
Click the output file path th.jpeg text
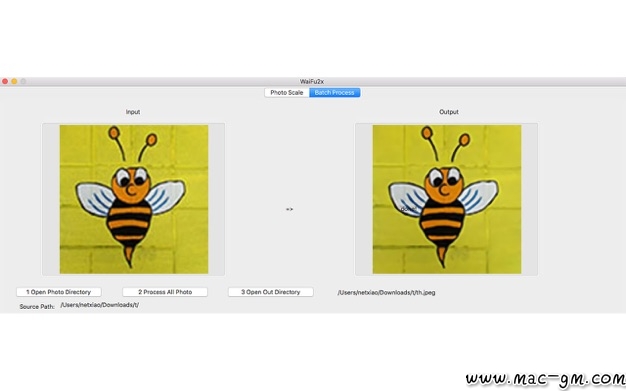coord(386,292)
